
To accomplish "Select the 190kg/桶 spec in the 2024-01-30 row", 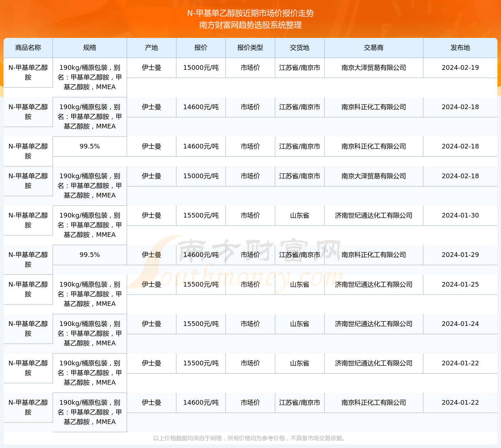I will coord(90,225).
